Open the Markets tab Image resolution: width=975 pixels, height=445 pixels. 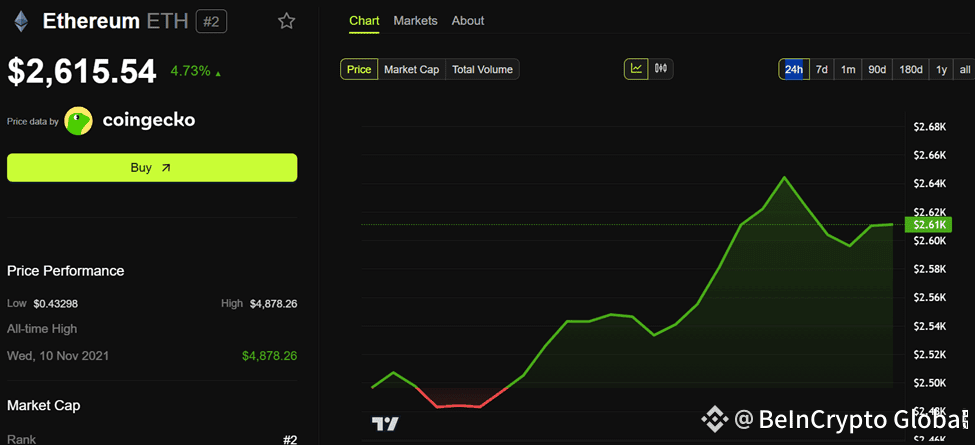tap(415, 21)
